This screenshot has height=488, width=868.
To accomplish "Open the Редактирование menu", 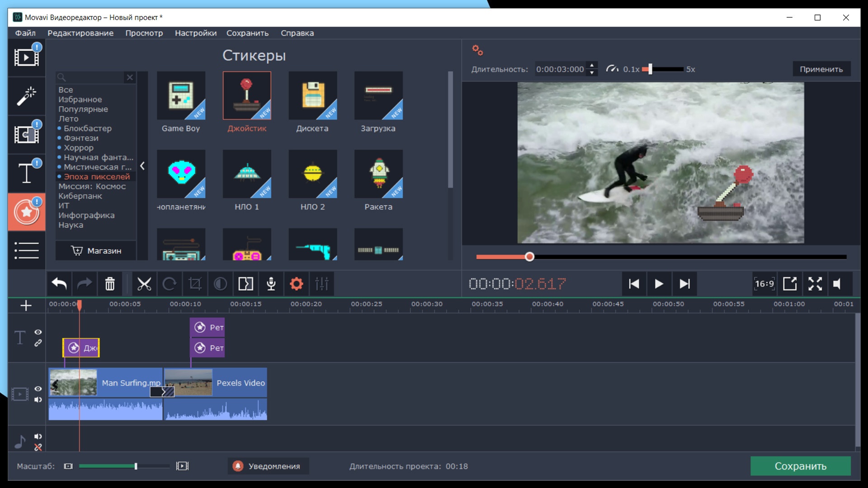I will [x=80, y=33].
